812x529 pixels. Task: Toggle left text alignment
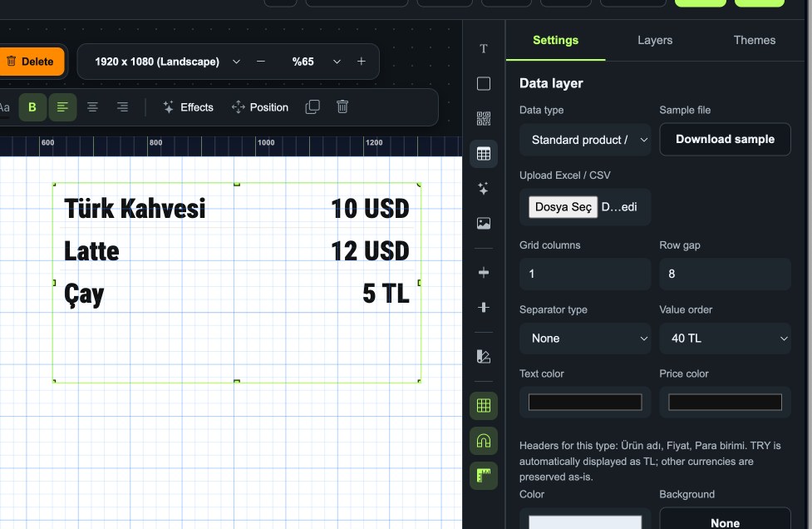[62, 107]
